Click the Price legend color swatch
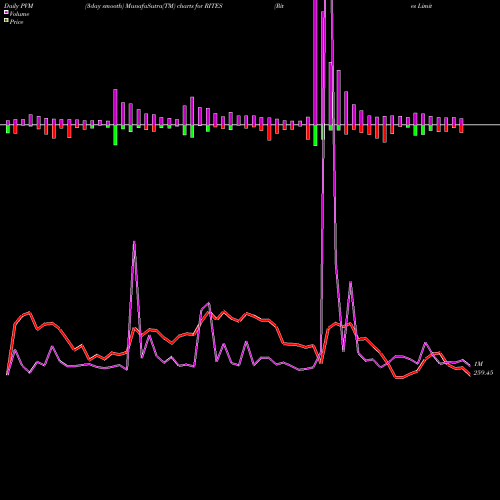 pos(6,21)
